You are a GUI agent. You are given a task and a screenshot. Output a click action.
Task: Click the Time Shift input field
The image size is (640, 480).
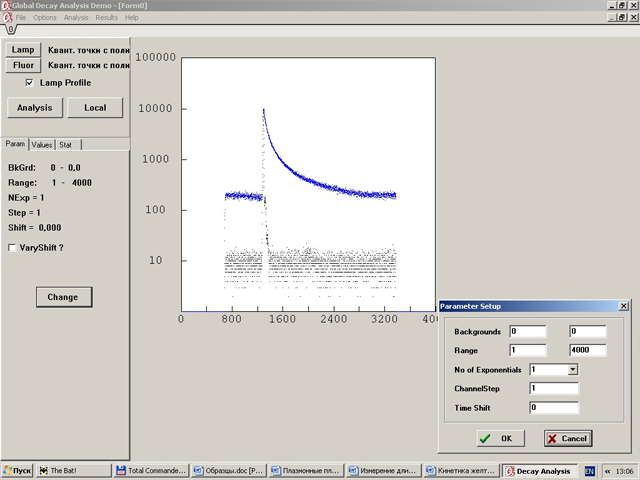(x=554, y=407)
